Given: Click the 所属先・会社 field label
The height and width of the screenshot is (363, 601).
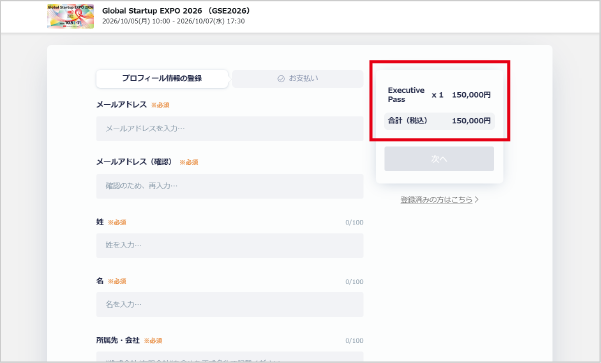Looking at the screenshot, I should tap(118, 340).
